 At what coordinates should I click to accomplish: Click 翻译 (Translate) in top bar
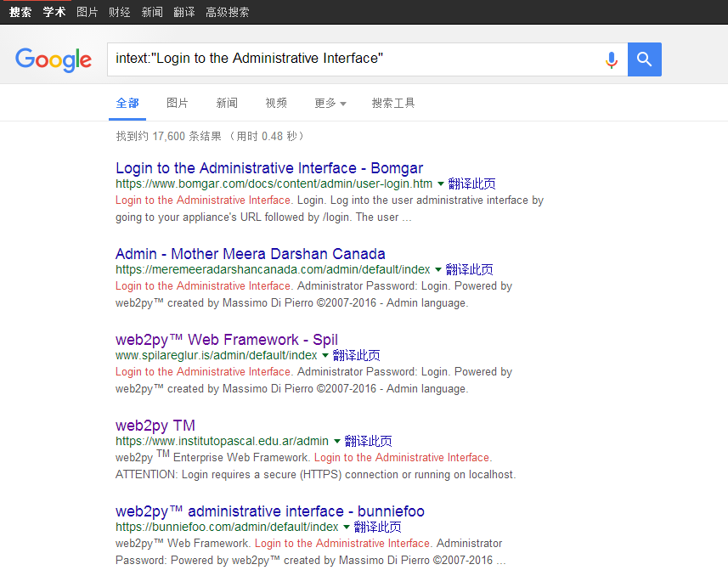click(184, 12)
